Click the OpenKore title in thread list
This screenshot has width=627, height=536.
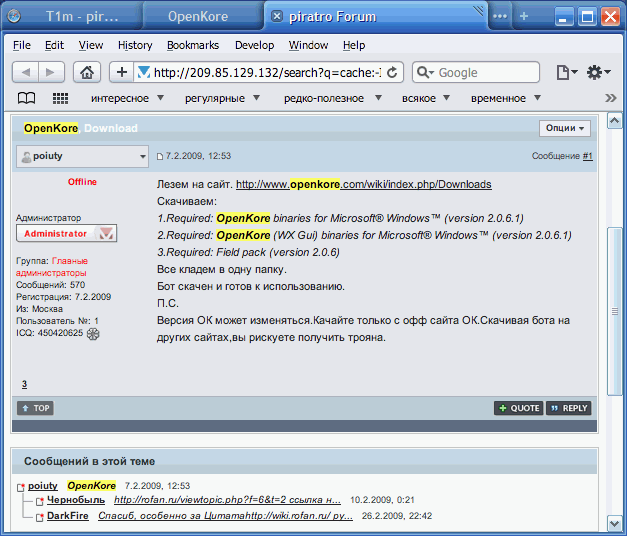coord(92,486)
